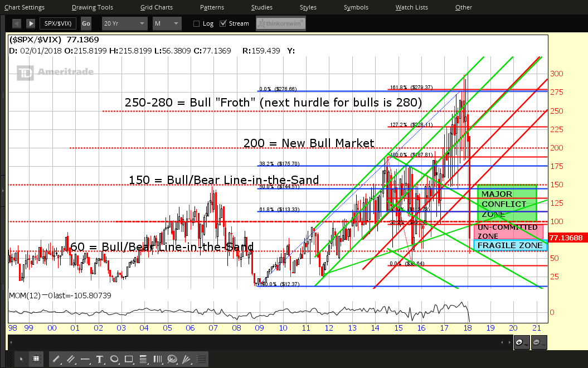Click the SPX/$VIX symbol input field
This screenshot has height=368, width=588.
[59, 23]
